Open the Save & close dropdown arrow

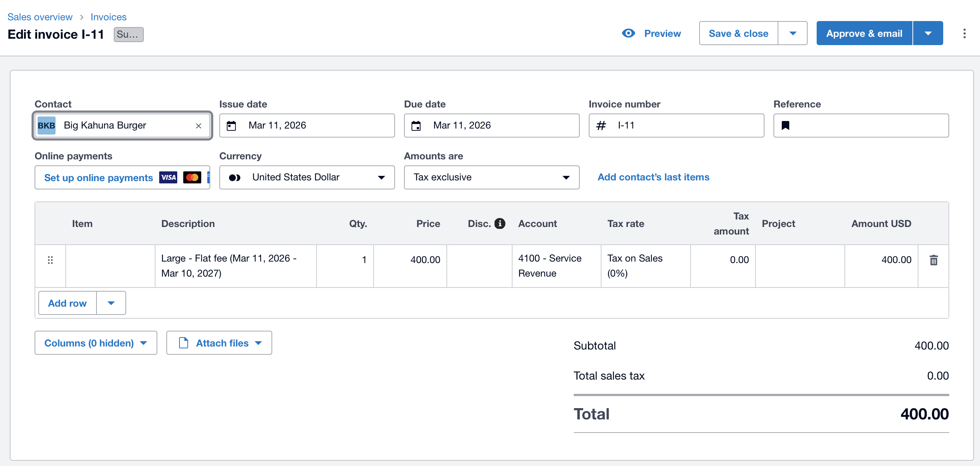[x=793, y=33]
